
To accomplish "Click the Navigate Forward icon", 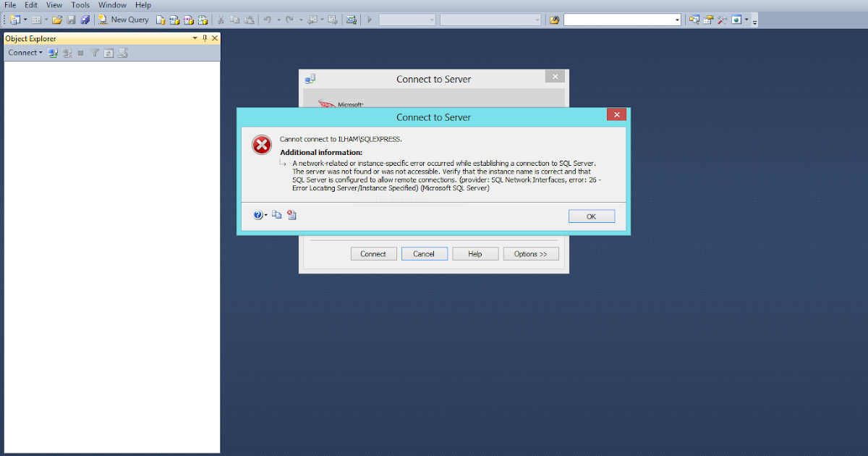I will (x=333, y=20).
